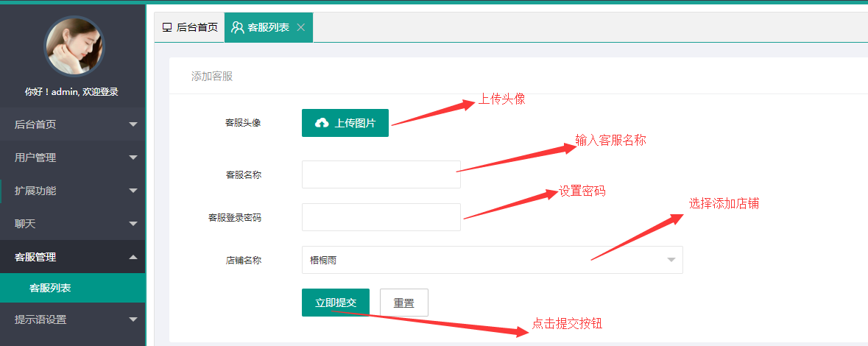Expand the 用户管理 sidebar arrow
868x346 pixels.
click(x=133, y=158)
